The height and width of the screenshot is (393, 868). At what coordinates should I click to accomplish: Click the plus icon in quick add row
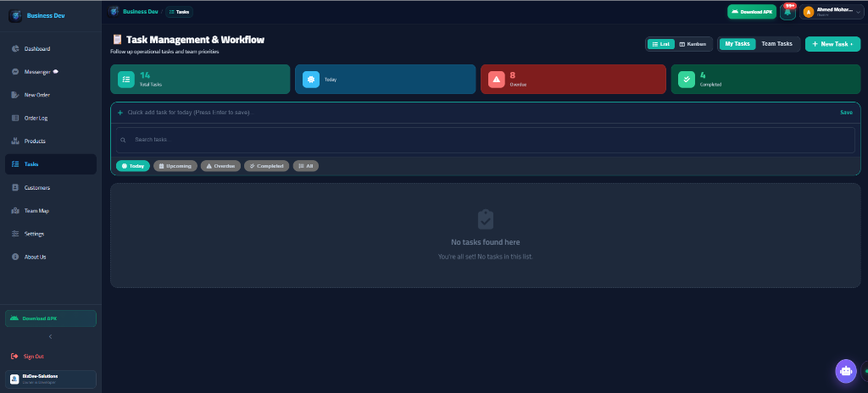click(120, 113)
